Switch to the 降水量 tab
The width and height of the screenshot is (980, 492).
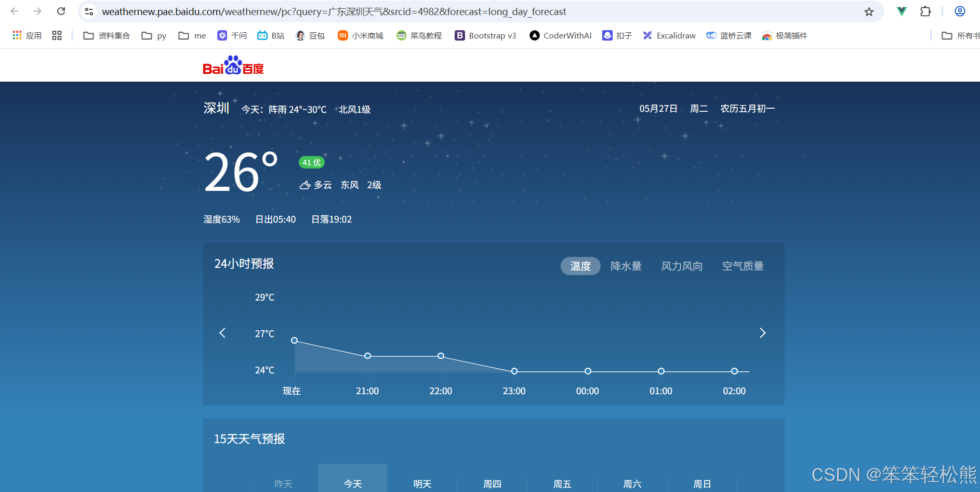(626, 266)
